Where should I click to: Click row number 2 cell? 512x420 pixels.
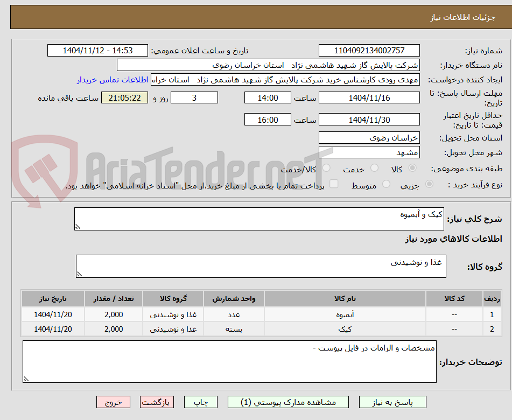click(x=492, y=329)
